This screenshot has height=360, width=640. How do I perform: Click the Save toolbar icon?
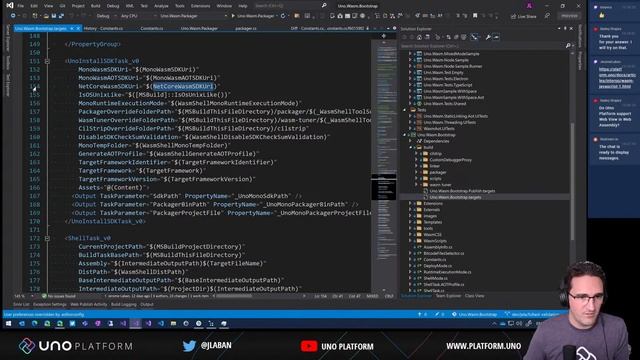(x=54, y=16)
